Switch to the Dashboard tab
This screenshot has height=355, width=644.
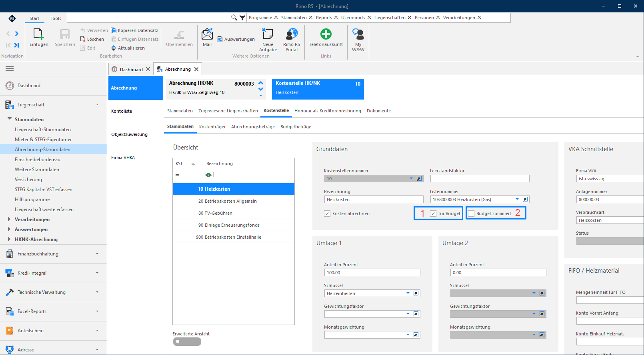tap(131, 69)
